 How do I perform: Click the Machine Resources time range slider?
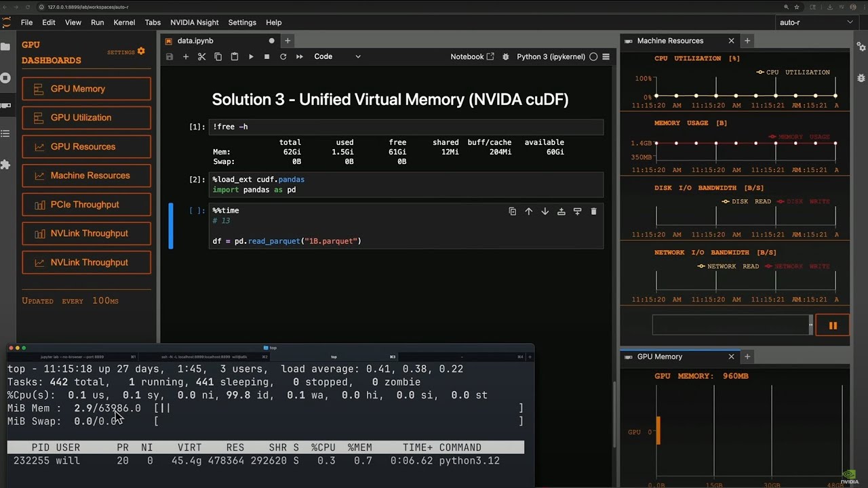(x=732, y=325)
